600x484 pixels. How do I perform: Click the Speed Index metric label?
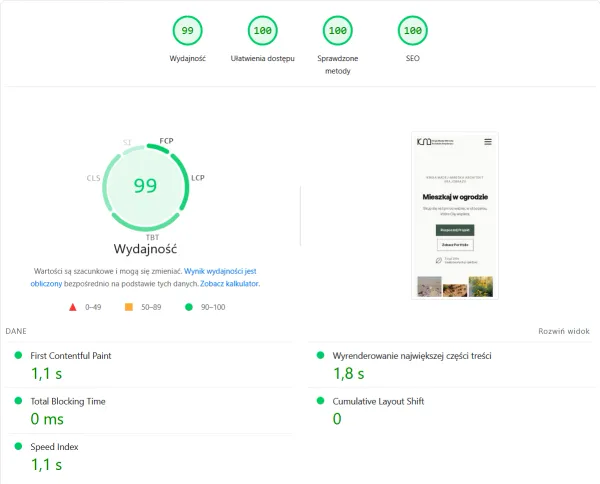54,447
